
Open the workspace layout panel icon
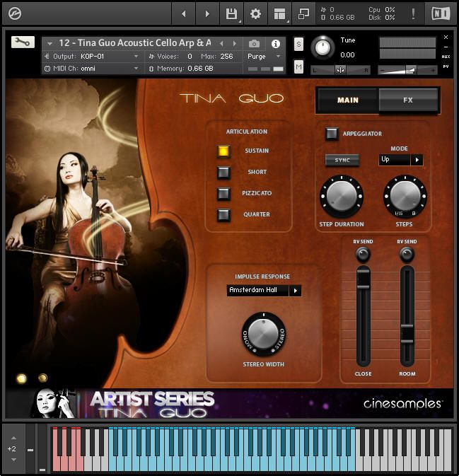click(279, 13)
